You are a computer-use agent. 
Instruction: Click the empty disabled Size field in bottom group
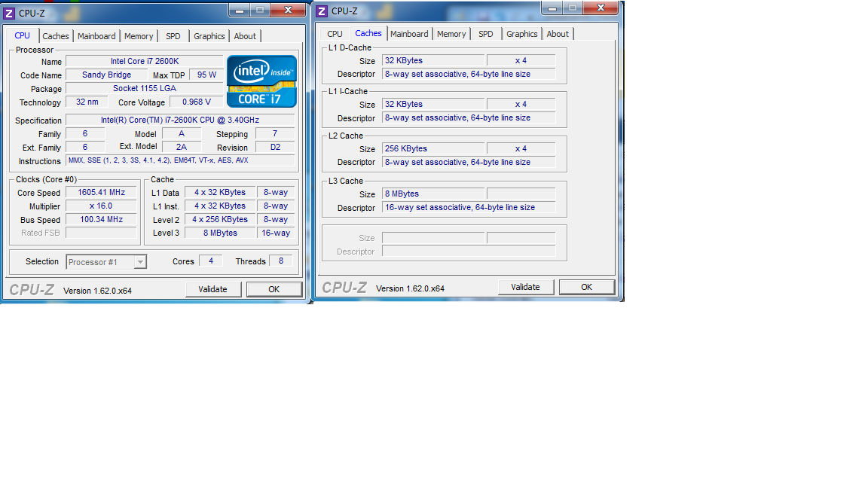point(433,238)
